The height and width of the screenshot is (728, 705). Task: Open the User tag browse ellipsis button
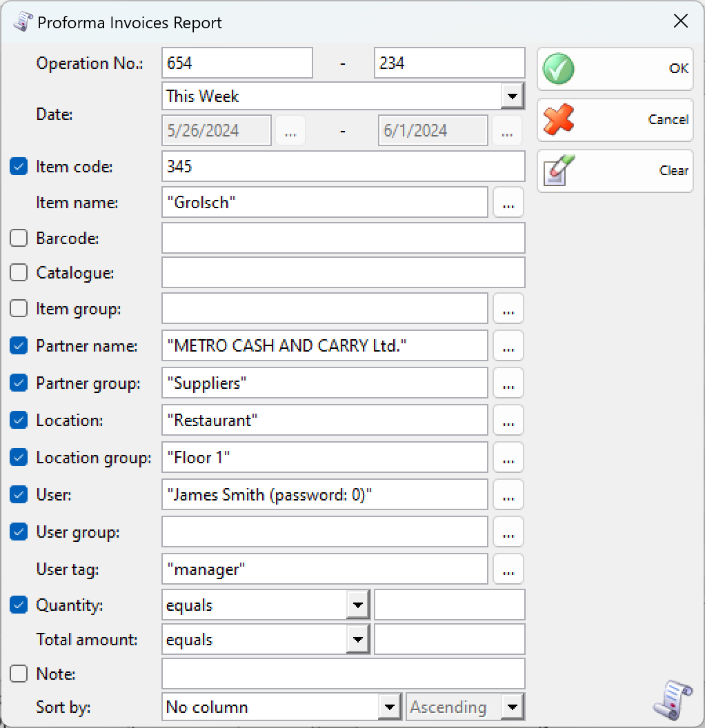(x=508, y=569)
